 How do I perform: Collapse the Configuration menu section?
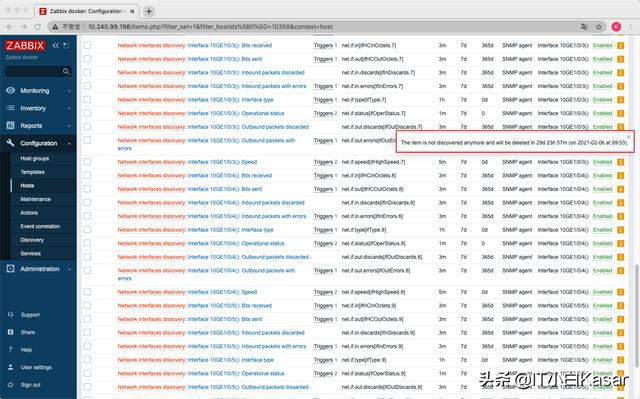tap(38, 143)
